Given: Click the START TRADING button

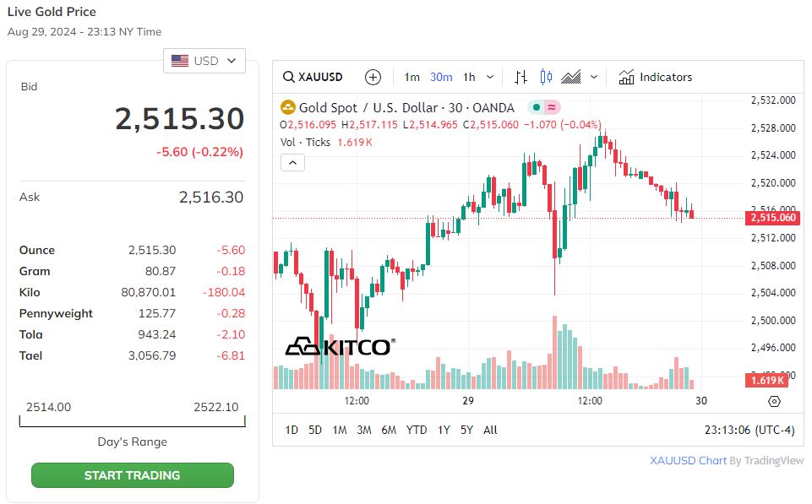Looking at the screenshot, I should pos(132,475).
